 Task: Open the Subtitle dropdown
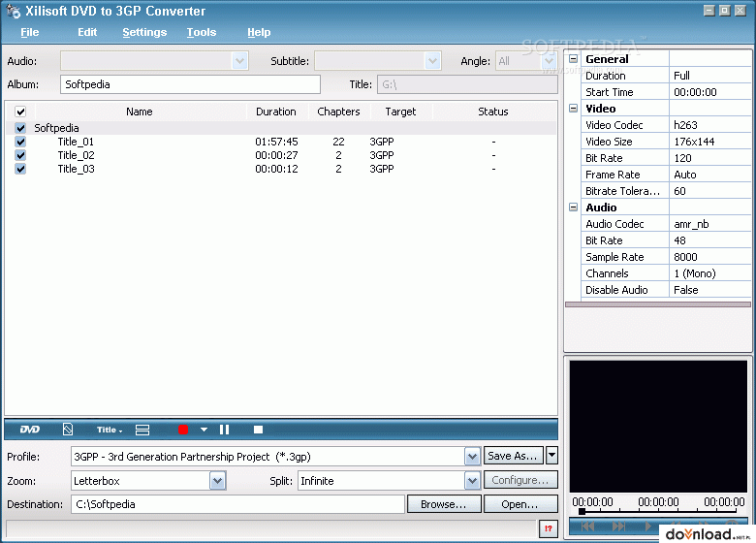(432, 61)
